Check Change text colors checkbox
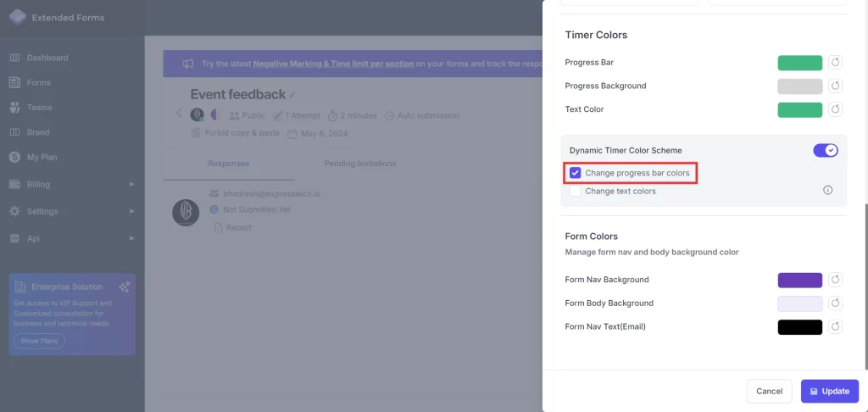 (x=576, y=191)
